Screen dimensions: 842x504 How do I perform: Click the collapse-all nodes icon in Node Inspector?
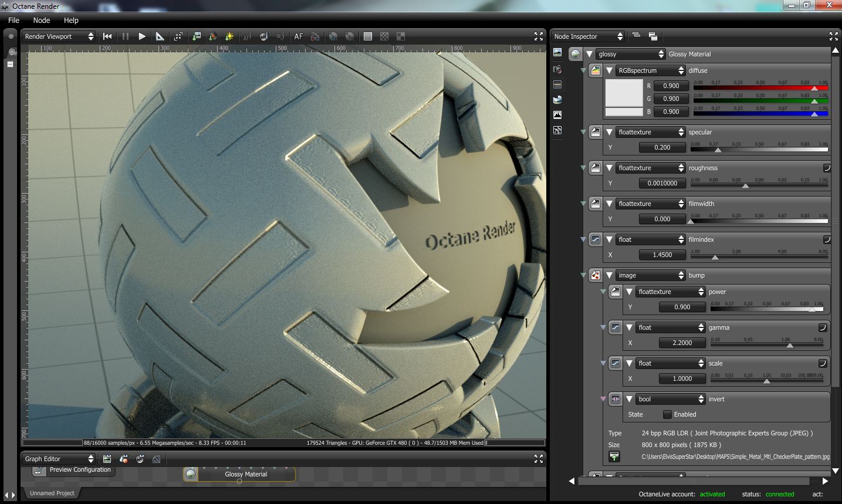(x=637, y=36)
